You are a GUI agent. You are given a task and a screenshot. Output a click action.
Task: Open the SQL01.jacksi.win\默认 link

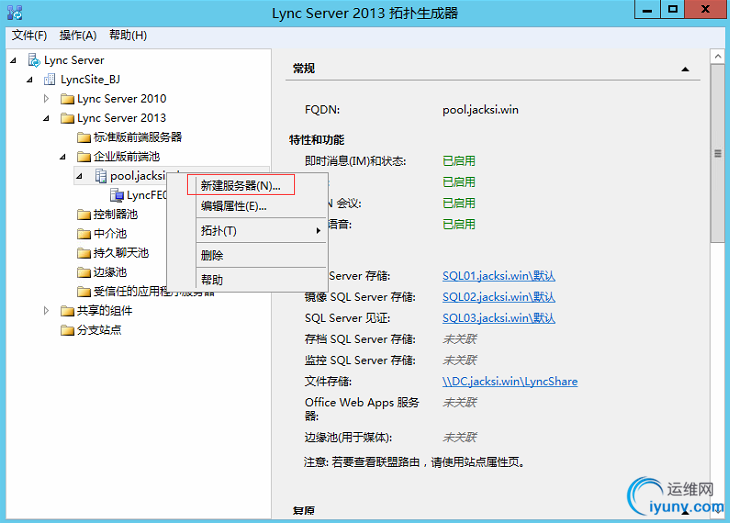499,276
